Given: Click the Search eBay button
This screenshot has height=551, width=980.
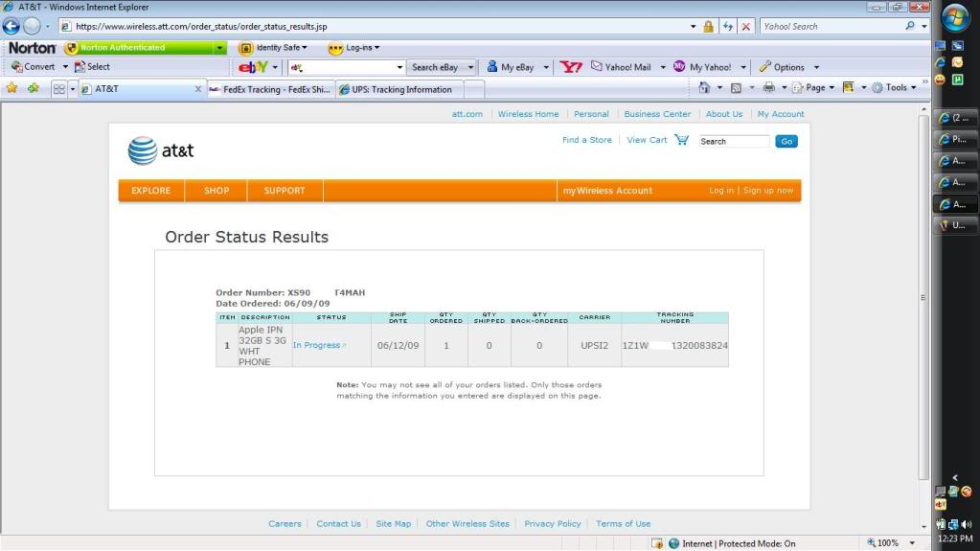Looking at the screenshot, I should tap(435, 67).
